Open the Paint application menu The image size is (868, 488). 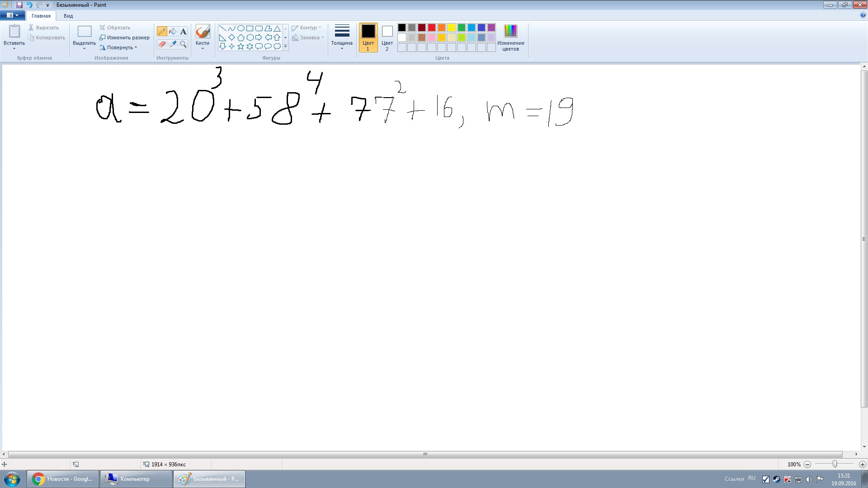point(11,15)
